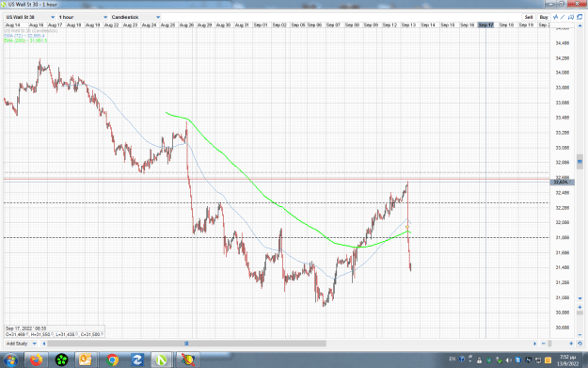Click the vertical zoom slider handle
The height and width of the screenshot is (368, 588).
(x=580, y=312)
